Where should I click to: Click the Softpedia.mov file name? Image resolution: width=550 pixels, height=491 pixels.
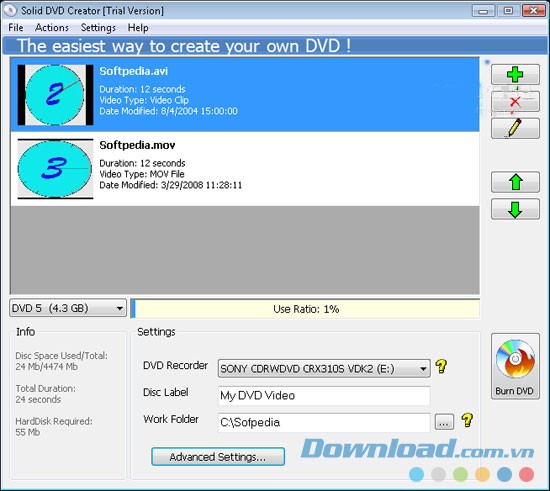point(137,145)
